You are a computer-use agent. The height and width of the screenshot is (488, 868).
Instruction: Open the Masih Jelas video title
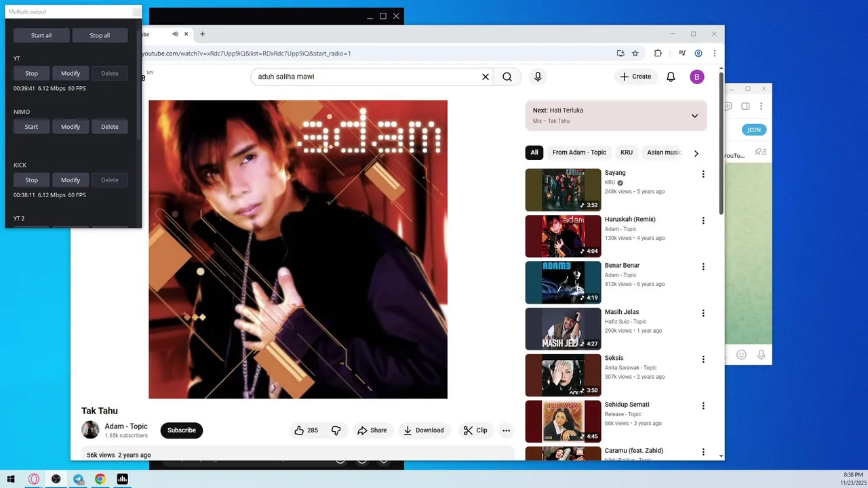click(622, 312)
